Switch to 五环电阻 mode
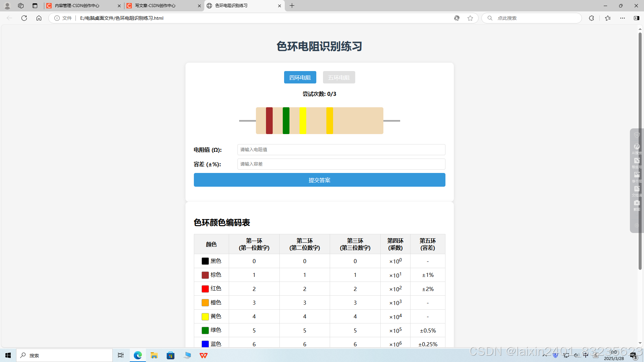This screenshot has width=644, height=362. coord(339,77)
